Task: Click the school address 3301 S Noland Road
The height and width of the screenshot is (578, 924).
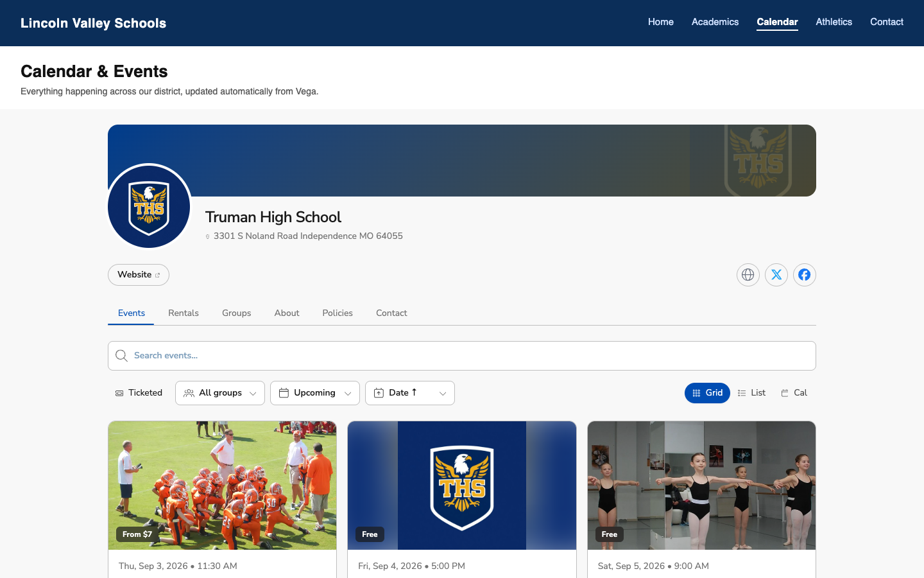Action: [308, 236]
